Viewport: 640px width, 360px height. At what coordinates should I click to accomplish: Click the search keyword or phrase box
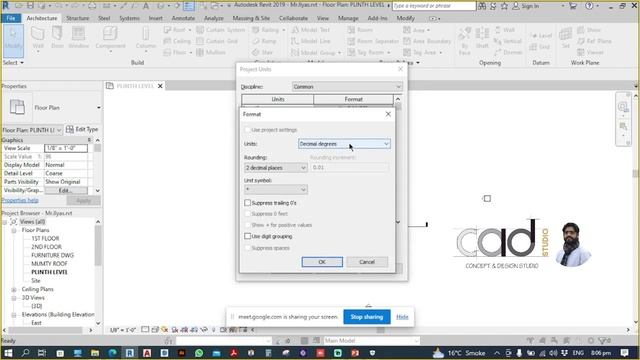click(433, 6)
